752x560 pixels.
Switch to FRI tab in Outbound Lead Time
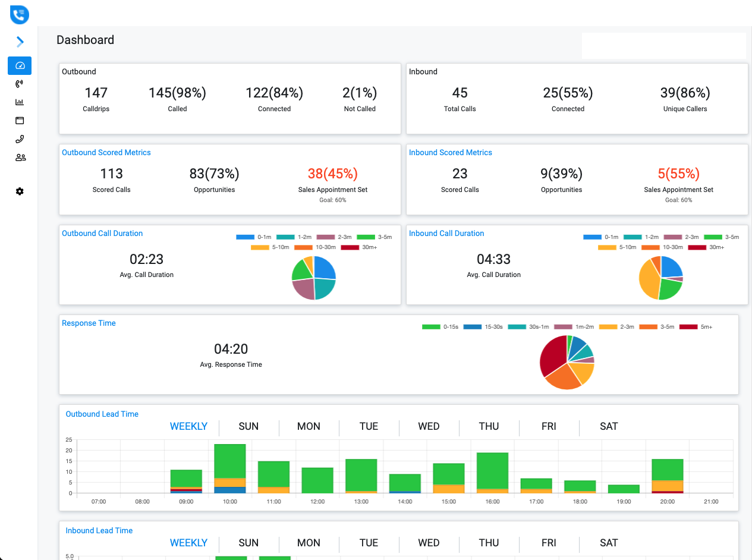[x=549, y=426]
